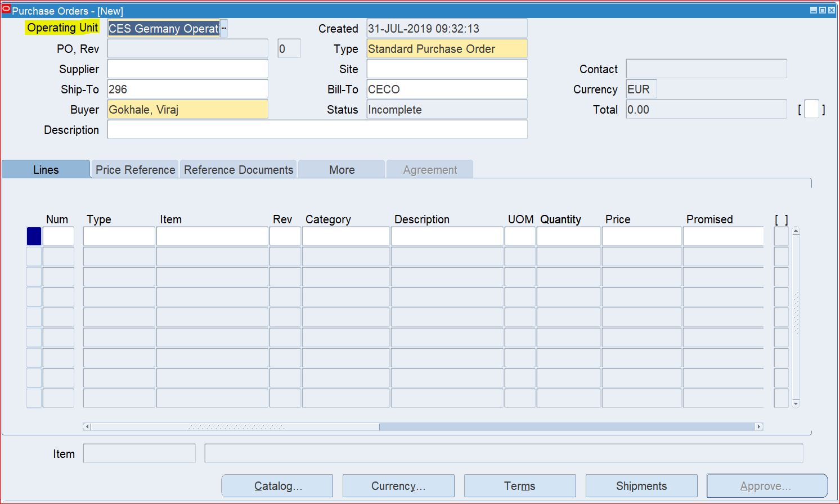Screen dimensions: 840x504
Task: Switch to the Reference Documents tab
Action: (238, 169)
